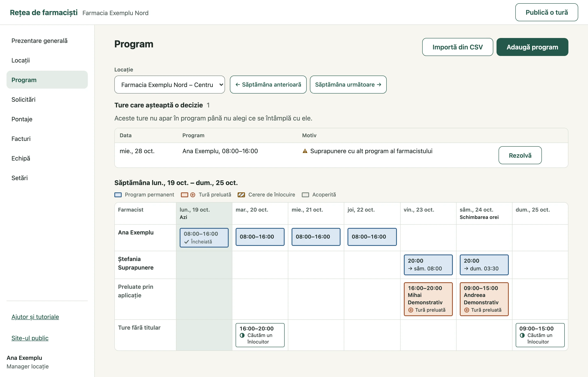Image resolution: width=588 pixels, height=377 pixels.
Task: Open Ana Exemplu's Wednesday 08:00–16:00 shift
Action: click(316, 237)
